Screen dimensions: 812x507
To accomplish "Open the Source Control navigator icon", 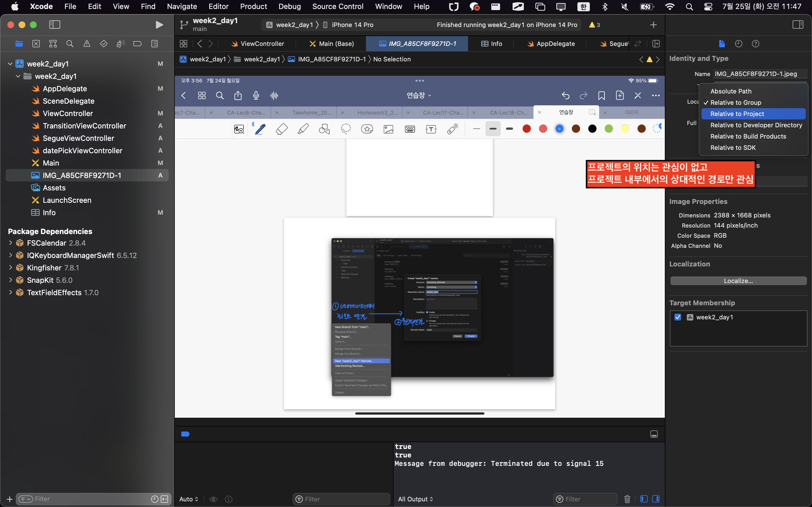I will coord(36,44).
